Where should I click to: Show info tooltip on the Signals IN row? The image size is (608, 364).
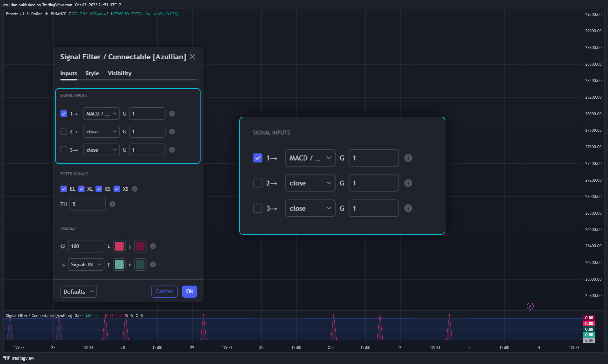point(153,265)
